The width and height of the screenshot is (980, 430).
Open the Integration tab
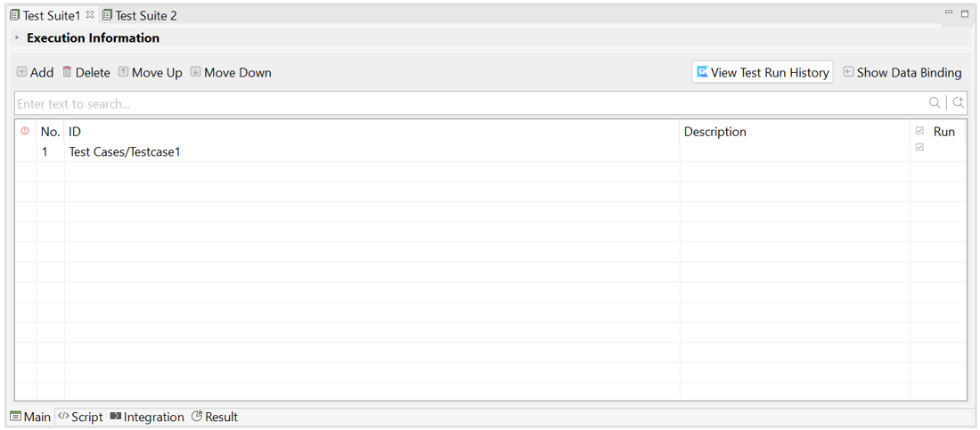coord(147,417)
